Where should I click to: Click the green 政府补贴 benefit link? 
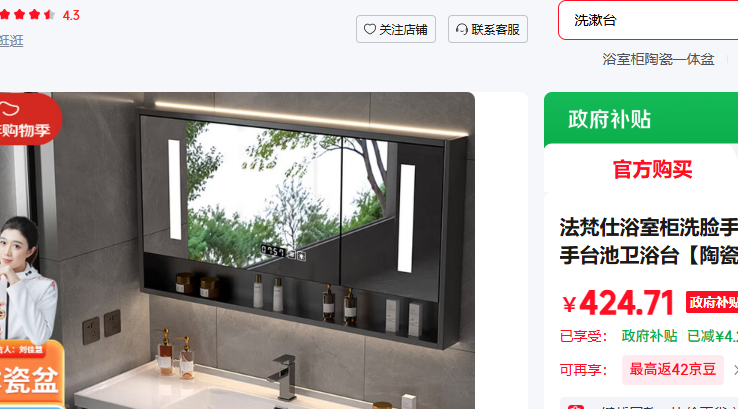pos(649,336)
